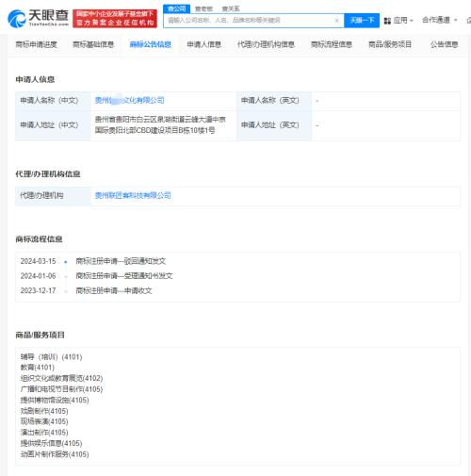Image resolution: width=471 pixels, height=476 pixels.
Task: Select the 申请人信息 tab
Action: (204, 44)
